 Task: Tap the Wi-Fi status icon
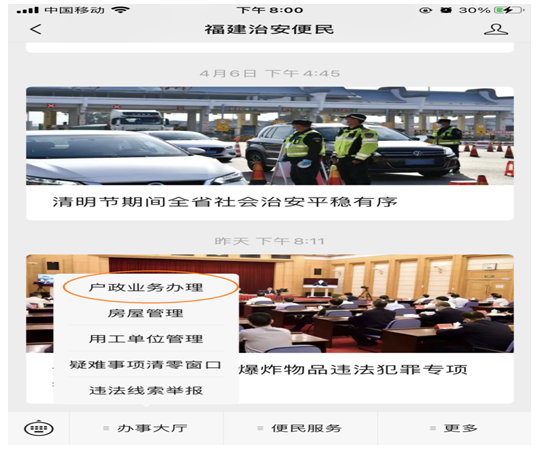point(120,10)
